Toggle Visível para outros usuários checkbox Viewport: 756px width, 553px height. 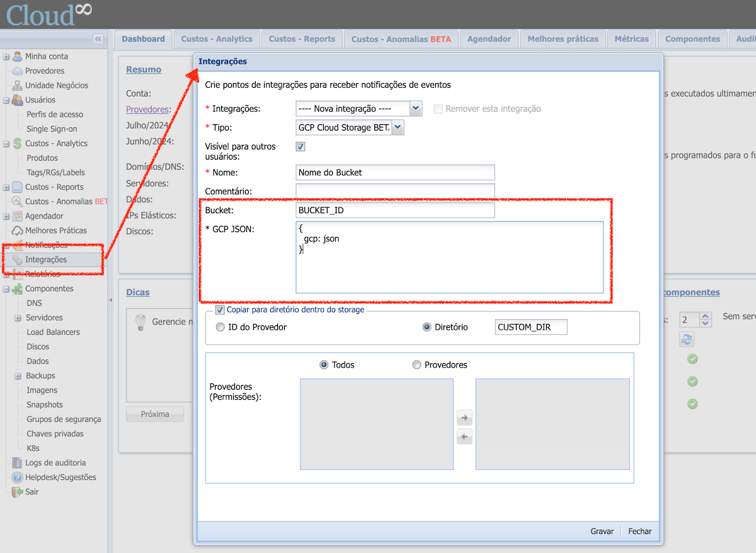tap(301, 146)
